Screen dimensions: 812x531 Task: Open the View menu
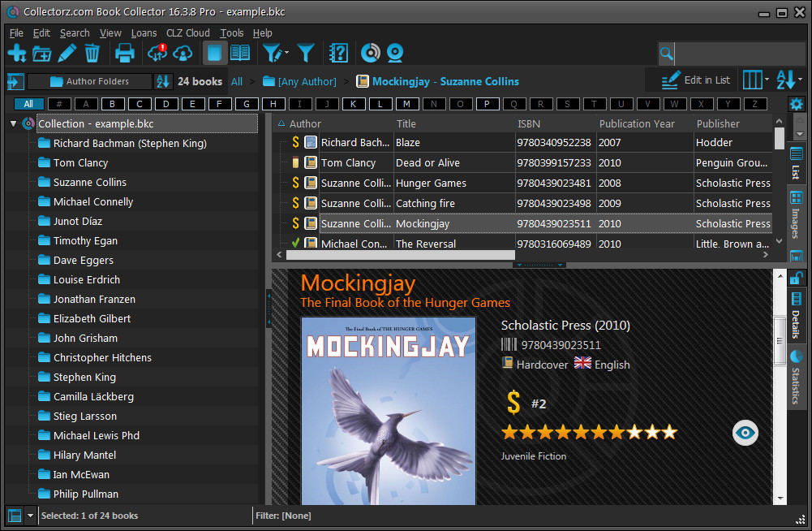click(110, 33)
